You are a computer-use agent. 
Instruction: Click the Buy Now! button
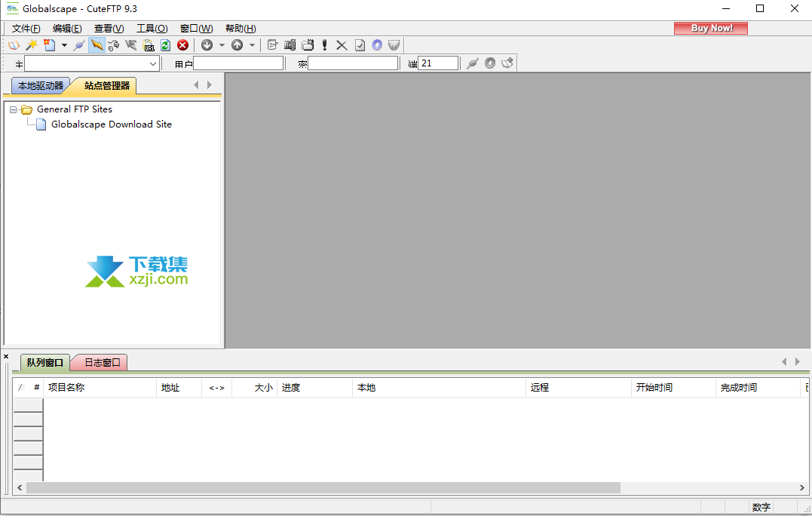pyautogui.click(x=711, y=28)
